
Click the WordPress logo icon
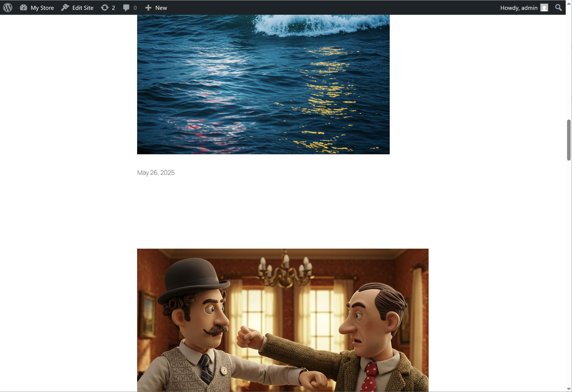pyautogui.click(x=8, y=7)
